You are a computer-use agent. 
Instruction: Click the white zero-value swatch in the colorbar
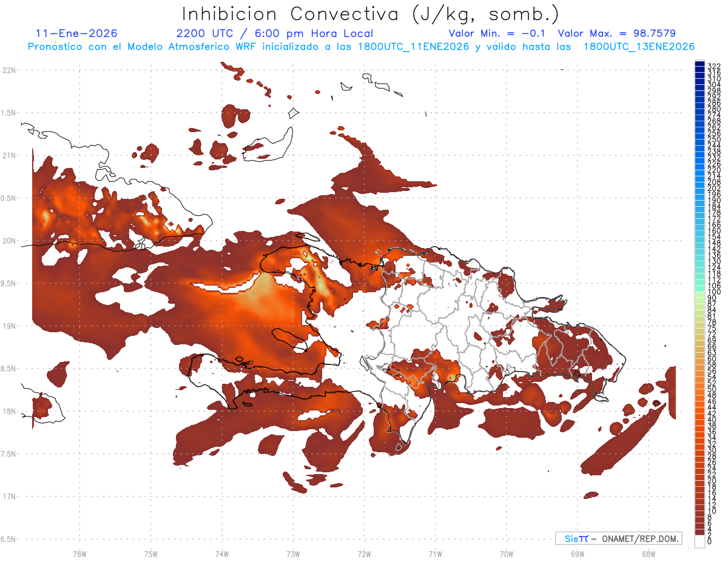(x=699, y=543)
